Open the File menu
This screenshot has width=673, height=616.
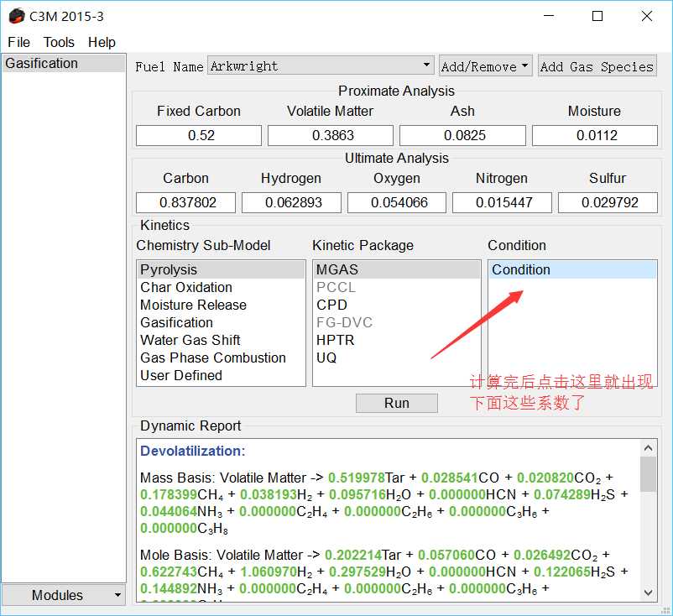click(x=19, y=43)
